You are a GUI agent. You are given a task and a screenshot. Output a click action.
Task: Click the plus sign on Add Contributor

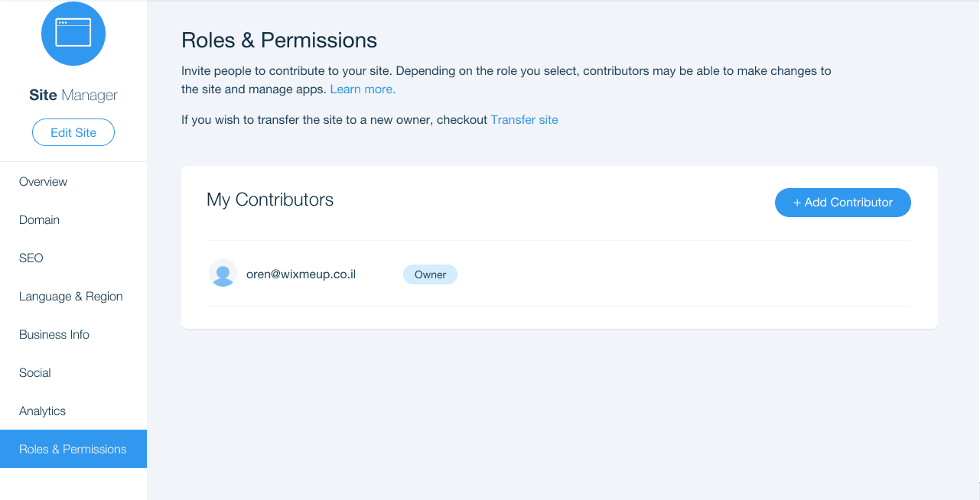pos(797,203)
